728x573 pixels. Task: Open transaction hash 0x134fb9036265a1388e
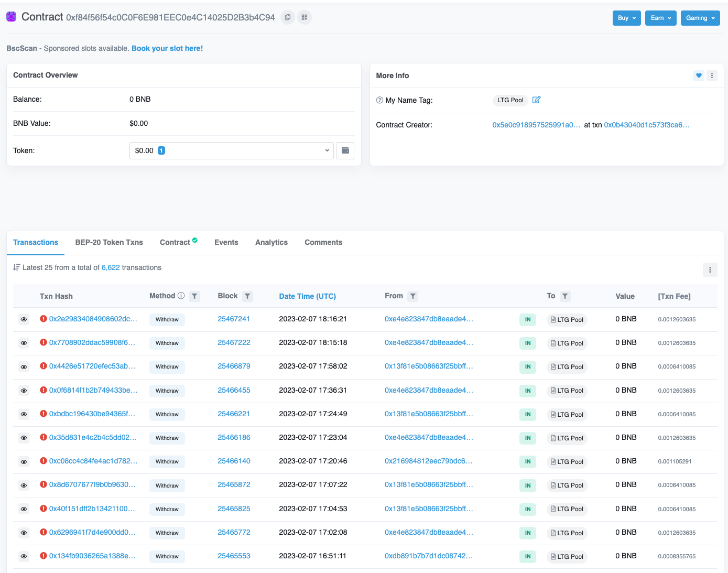pos(92,556)
